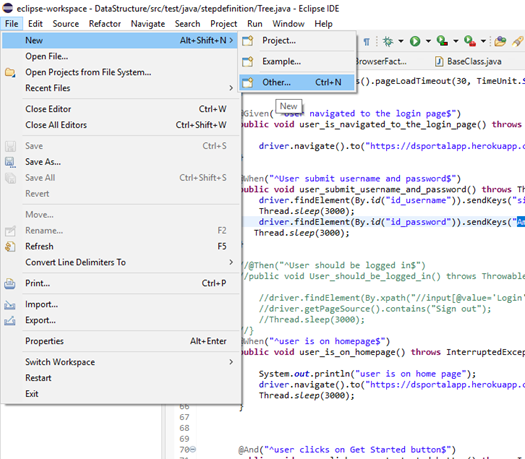Expand the Recent Files submenu
Image resolution: width=525 pixels, height=459 pixels.
pos(122,88)
